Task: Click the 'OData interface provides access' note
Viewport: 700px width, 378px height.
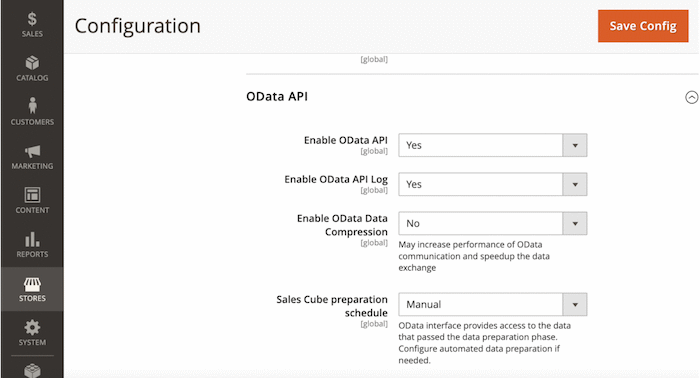Action: click(x=484, y=343)
